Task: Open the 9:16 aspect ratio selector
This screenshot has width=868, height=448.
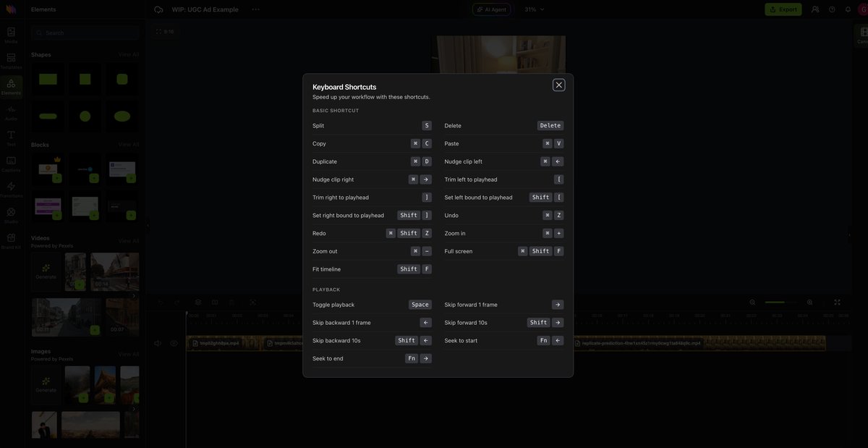Action: tap(165, 32)
